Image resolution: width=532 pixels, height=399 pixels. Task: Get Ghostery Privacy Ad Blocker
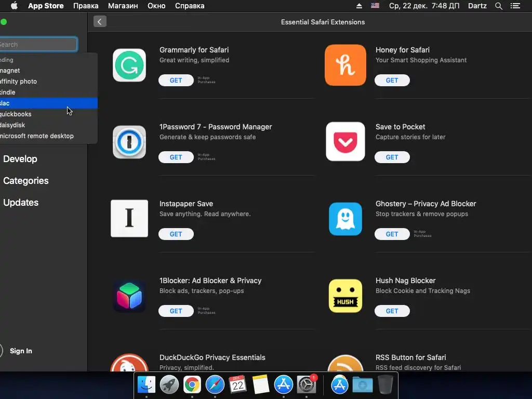(392, 234)
